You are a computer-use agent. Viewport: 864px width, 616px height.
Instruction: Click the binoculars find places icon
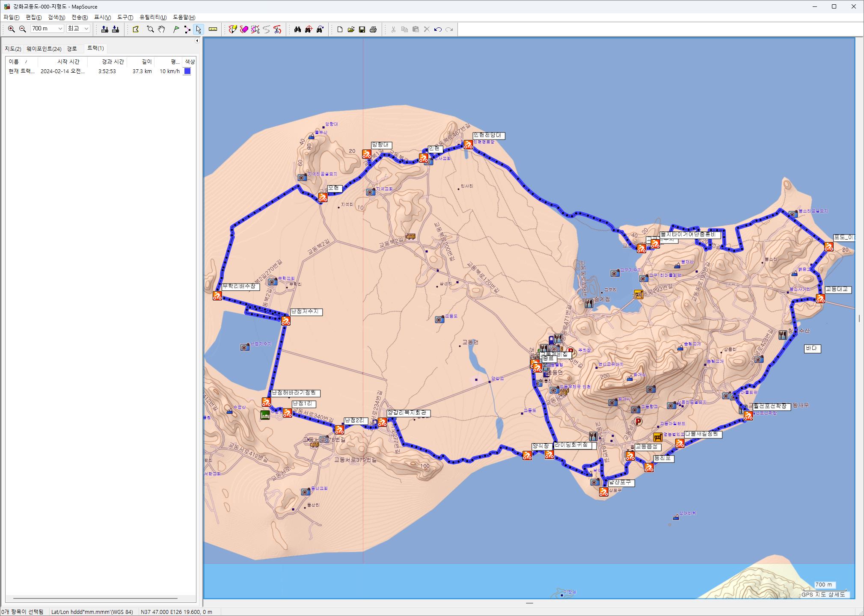(297, 29)
